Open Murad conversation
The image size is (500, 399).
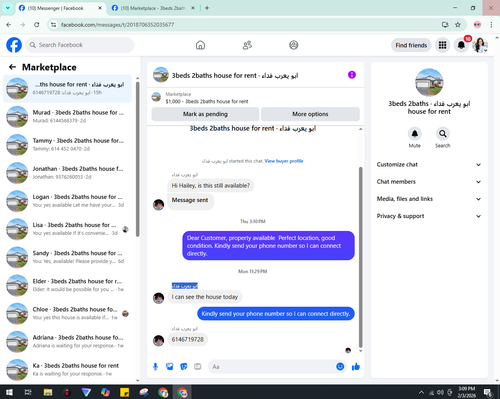point(67,116)
